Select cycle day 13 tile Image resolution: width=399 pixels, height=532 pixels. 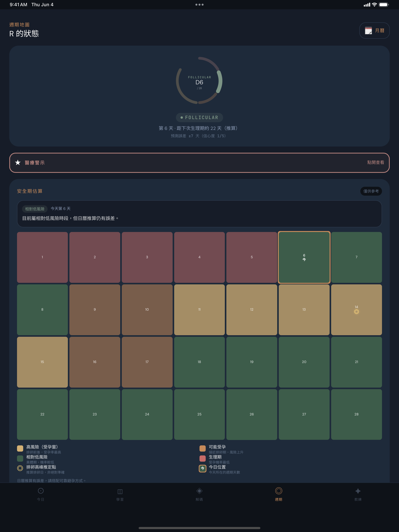[304, 310]
